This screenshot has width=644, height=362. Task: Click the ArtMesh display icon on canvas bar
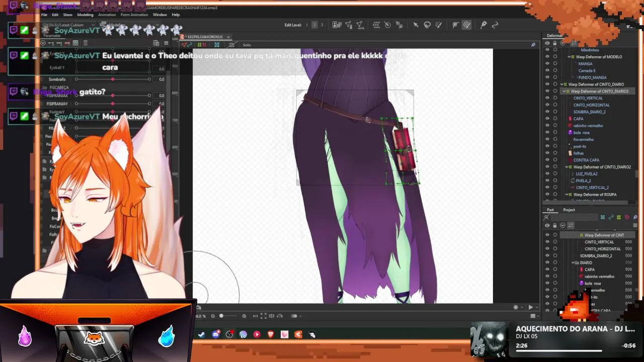217,45
